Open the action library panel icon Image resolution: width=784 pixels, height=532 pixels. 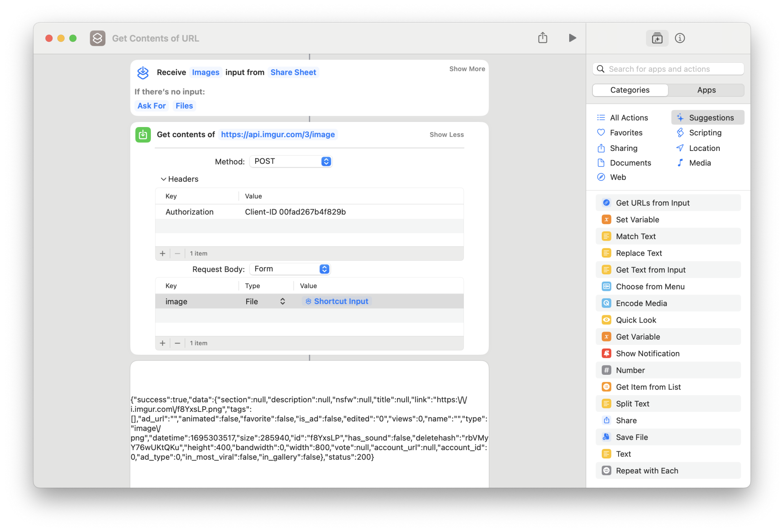coord(657,38)
